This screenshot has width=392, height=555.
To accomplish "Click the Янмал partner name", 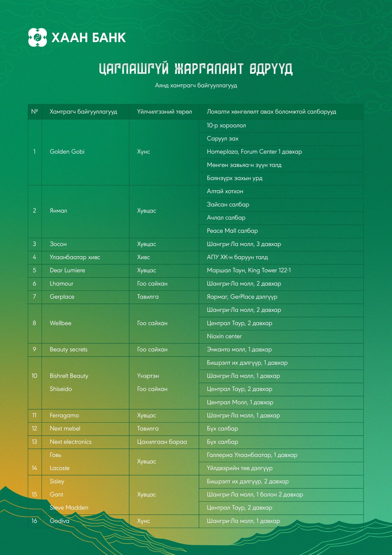I will [x=58, y=211].
